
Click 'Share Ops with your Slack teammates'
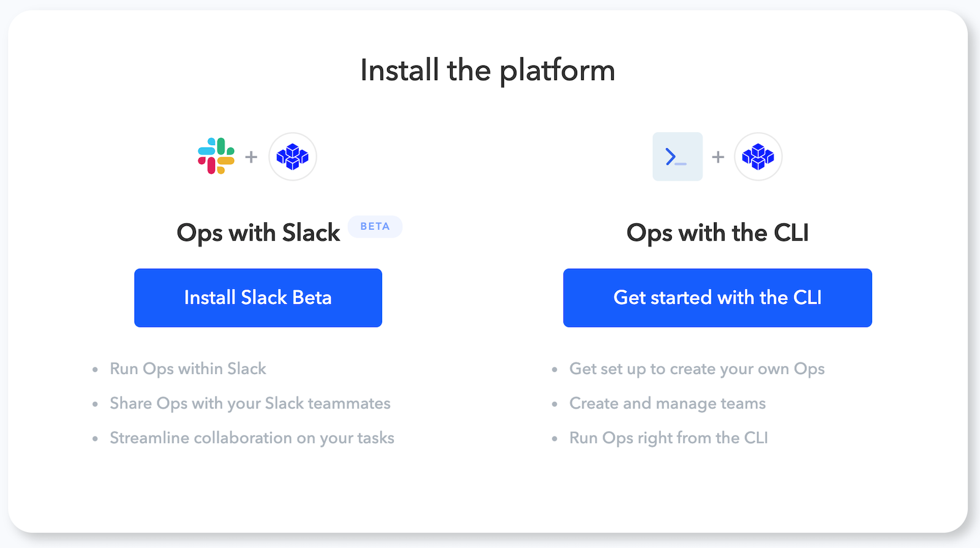250,403
